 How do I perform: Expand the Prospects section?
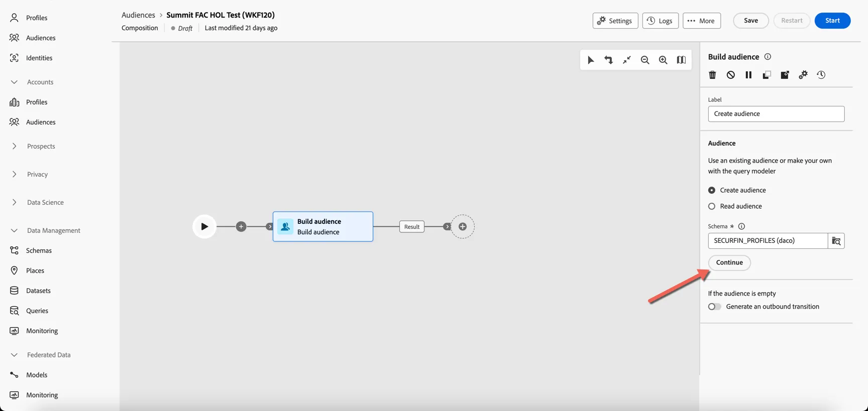point(14,146)
